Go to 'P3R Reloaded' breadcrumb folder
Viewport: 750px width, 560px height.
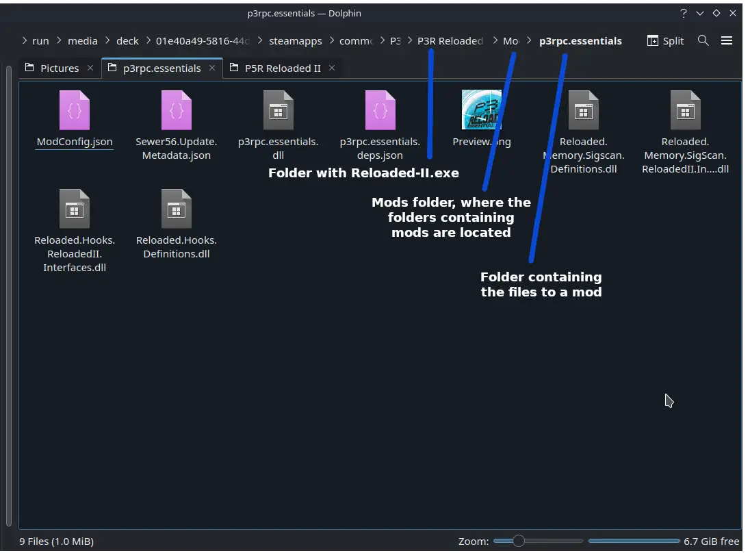pos(450,40)
